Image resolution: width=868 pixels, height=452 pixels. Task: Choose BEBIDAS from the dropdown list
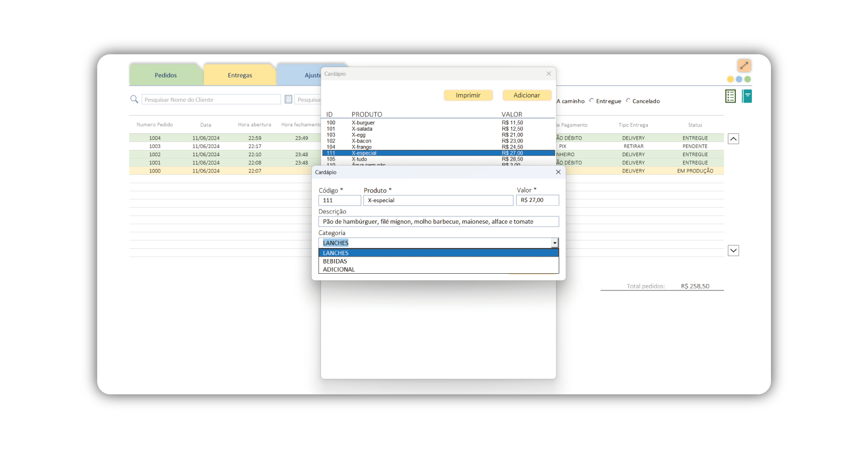pos(439,262)
